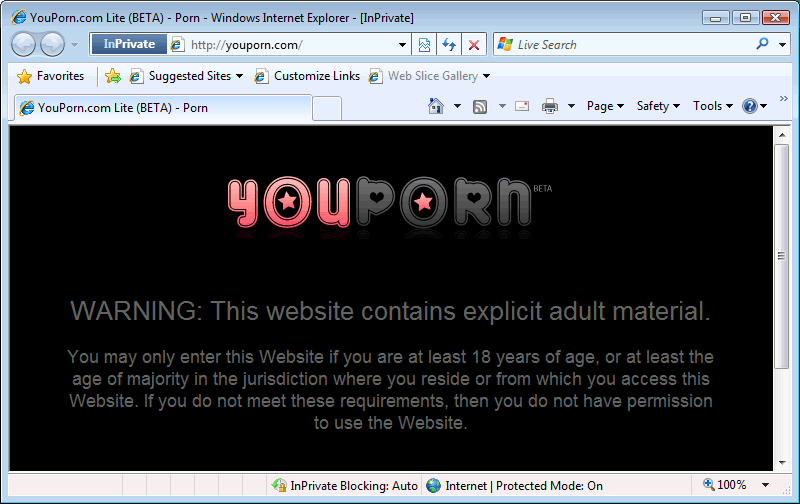
Task: Open the Help question mark icon
Action: coord(749,106)
